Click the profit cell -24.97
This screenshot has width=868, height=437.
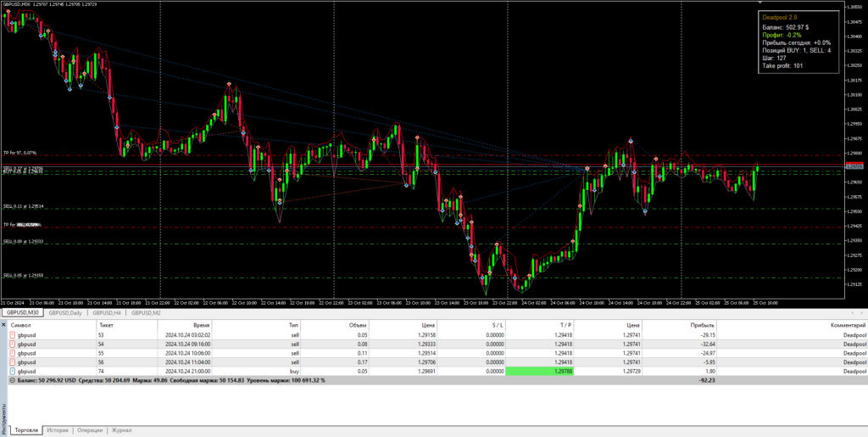tap(708, 353)
